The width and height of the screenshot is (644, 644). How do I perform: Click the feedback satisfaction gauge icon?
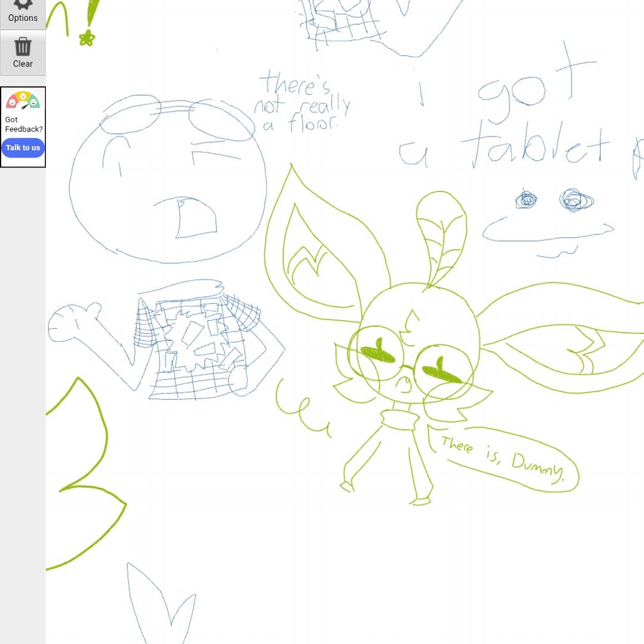(x=23, y=100)
